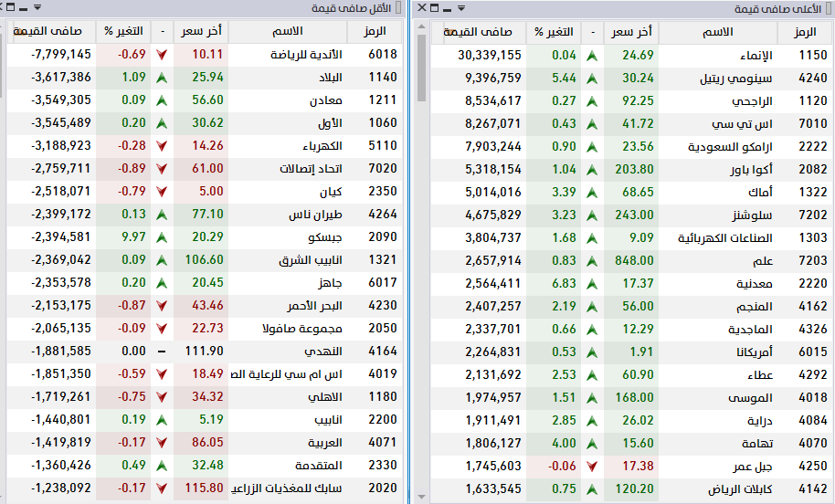
Task: Click the scrollbar thumb in top panel
Action: pos(422,68)
